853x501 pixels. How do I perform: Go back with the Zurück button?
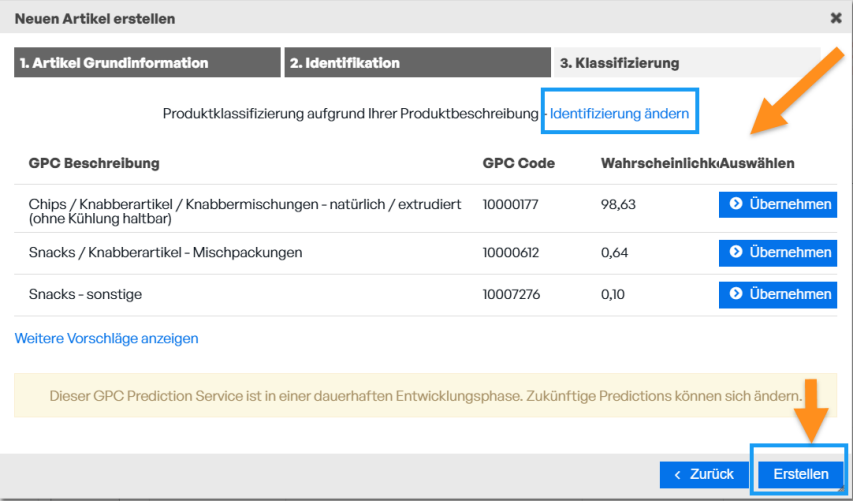pos(704,474)
